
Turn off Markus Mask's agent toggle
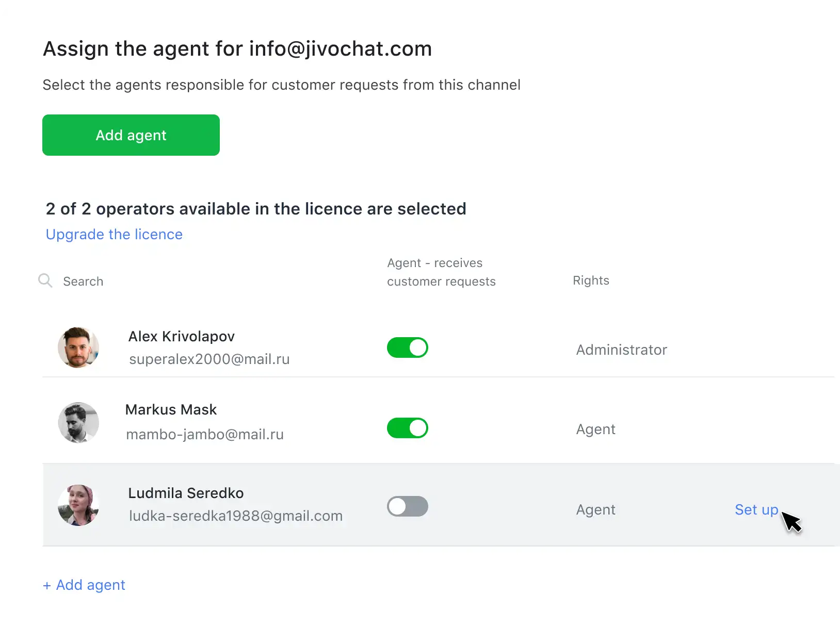click(408, 428)
